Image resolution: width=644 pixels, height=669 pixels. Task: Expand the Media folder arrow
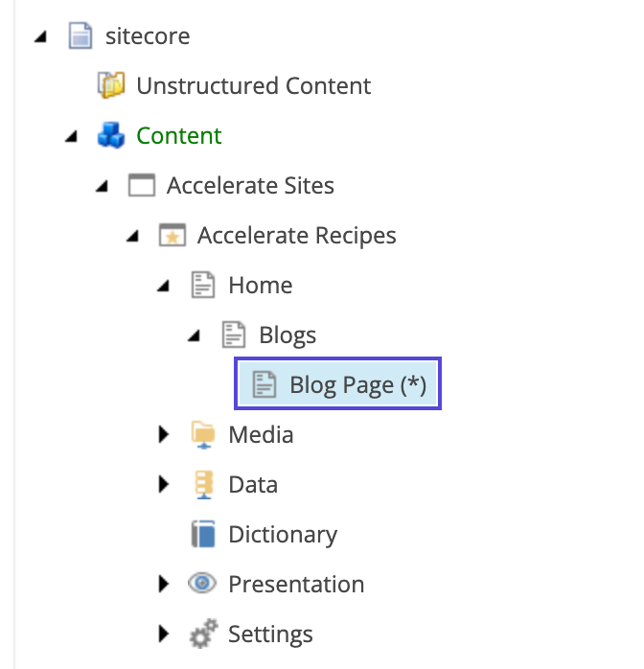tap(163, 435)
